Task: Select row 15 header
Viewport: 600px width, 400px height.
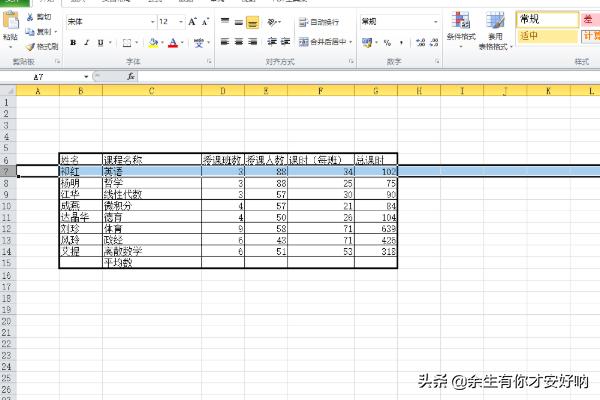Action: (8, 263)
